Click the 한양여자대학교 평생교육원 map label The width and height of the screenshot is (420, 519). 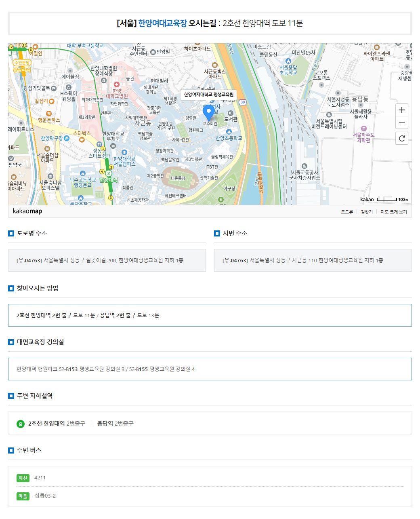(208, 95)
